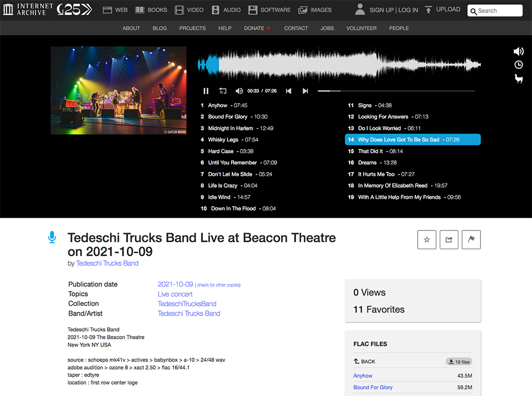Screen dimensions: 532x396
Task: Open the Jobs link
Action: (327, 28)
